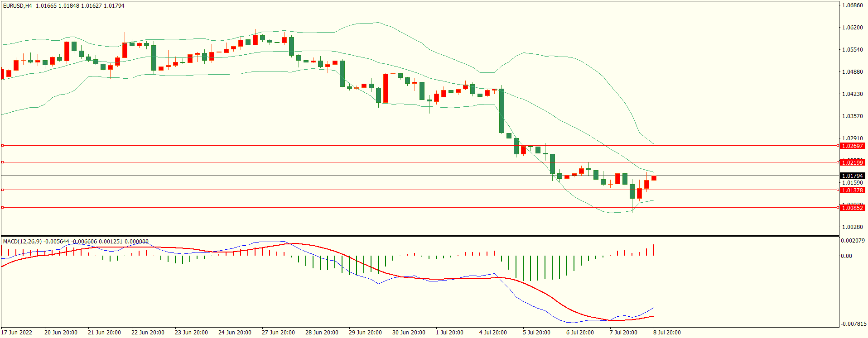Click the 30 Jun 20:00 time label
Viewport: 868px width, 338px height.
pyautogui.click(x=409, y=333)
